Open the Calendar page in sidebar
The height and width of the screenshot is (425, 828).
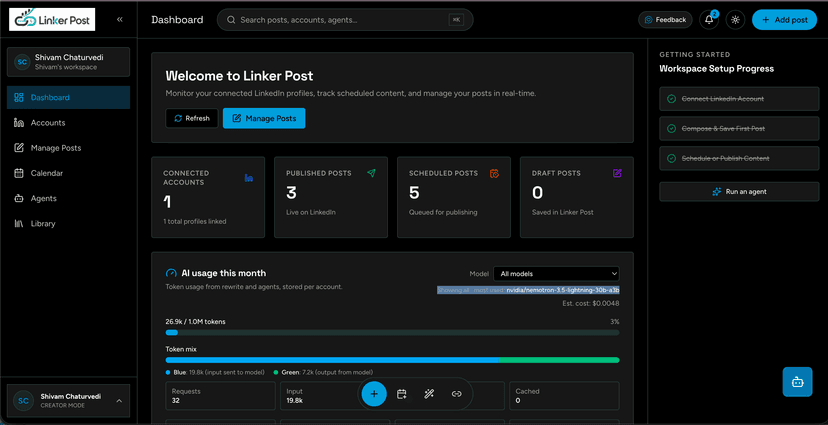tap(69, 173)
